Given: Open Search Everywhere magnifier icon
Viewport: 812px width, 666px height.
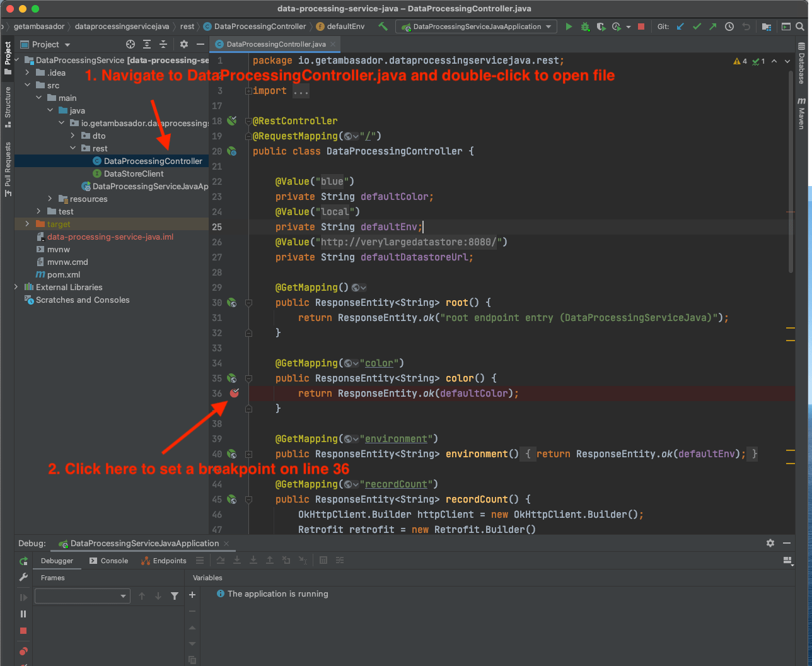Looking at the screenshot, I should 800,26.
